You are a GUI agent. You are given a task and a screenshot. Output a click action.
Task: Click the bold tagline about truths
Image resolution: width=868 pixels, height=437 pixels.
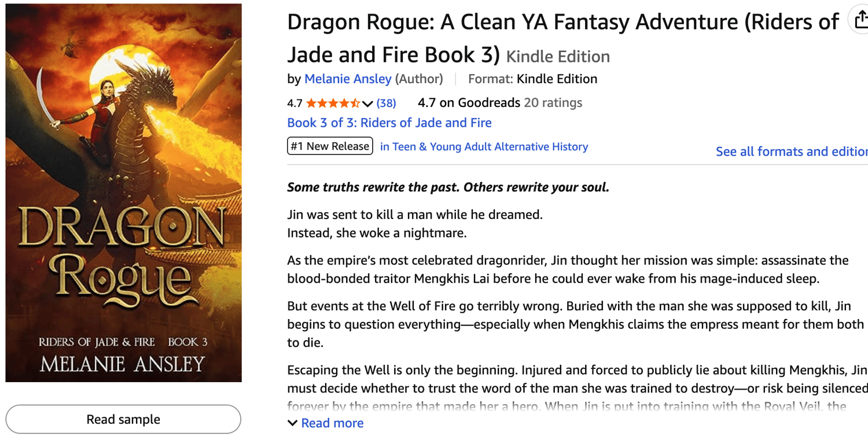[x=448, y=187]
